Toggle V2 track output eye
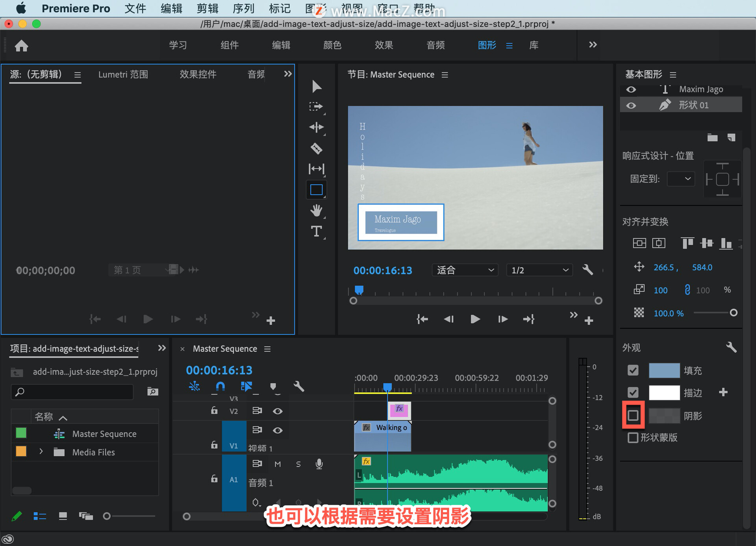756x546 pixels. [x=278, y=411]
